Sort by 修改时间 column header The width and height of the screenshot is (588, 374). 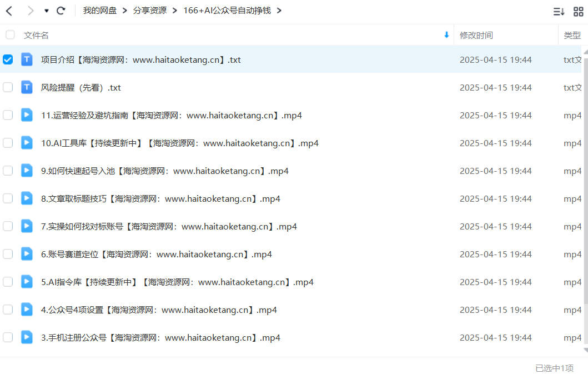click(x=476, y=36)
